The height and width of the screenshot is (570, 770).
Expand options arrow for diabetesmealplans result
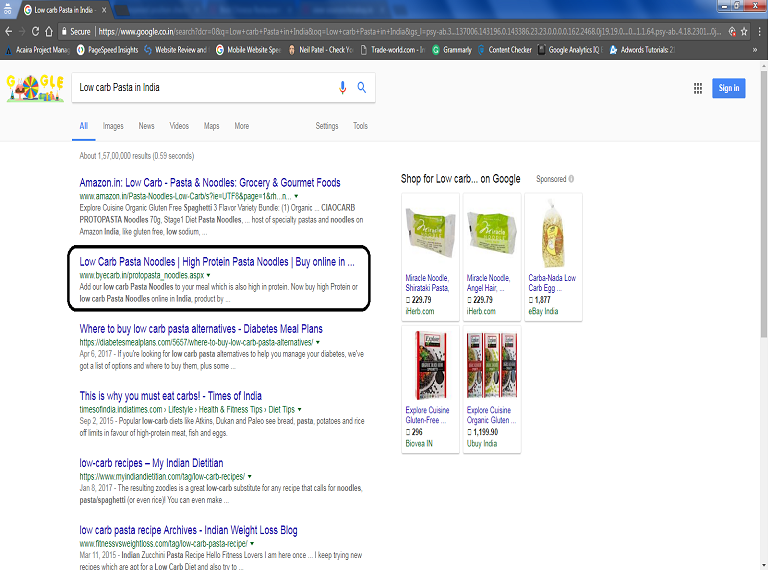point(318,342)
